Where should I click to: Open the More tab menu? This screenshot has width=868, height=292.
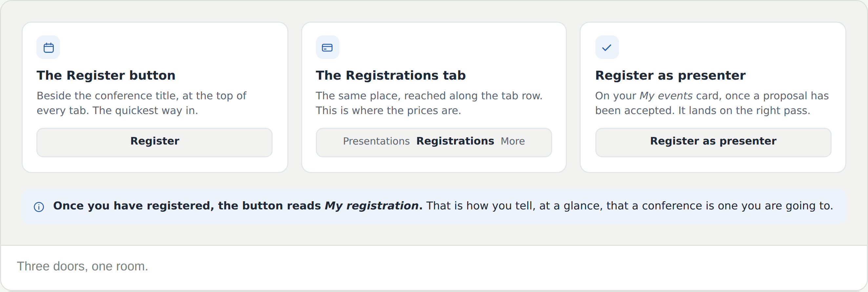click(512, 141)
